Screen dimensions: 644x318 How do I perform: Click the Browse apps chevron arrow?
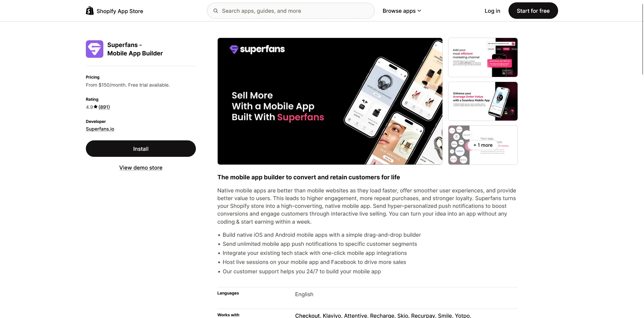click(419, 11)
